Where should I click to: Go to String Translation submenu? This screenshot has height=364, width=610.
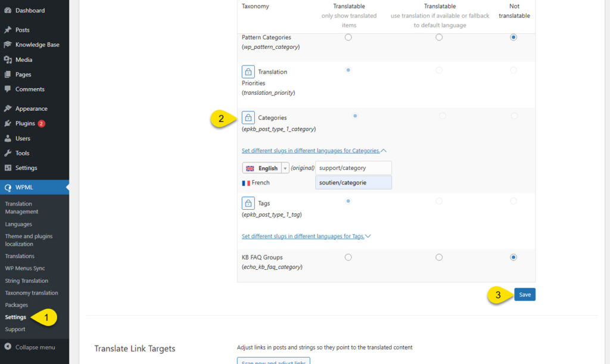pos(26,281)
